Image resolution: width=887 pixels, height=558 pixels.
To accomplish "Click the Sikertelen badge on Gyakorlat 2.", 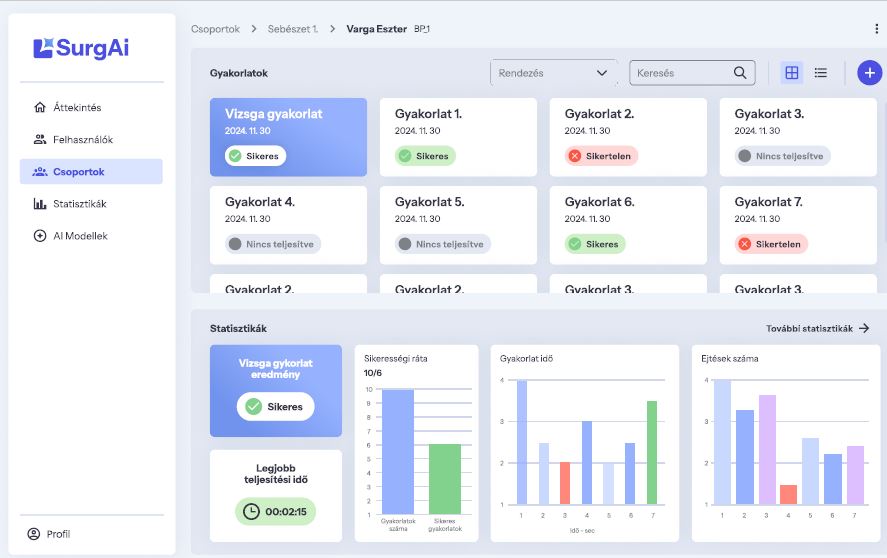I will click(x=601, y=156).
